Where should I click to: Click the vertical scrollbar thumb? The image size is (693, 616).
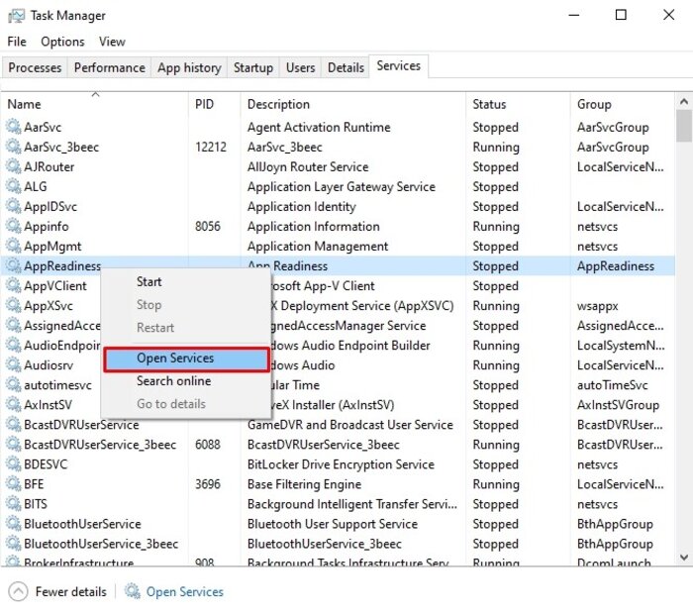pyautogui.click(x=684, y=126)
